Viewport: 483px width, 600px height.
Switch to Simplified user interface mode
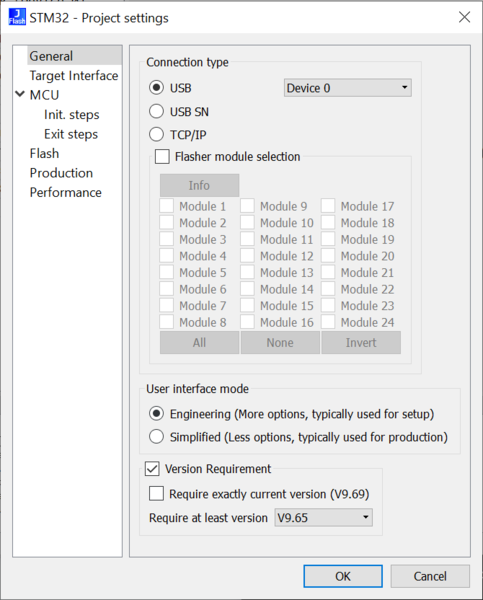(x=156, y=437)
